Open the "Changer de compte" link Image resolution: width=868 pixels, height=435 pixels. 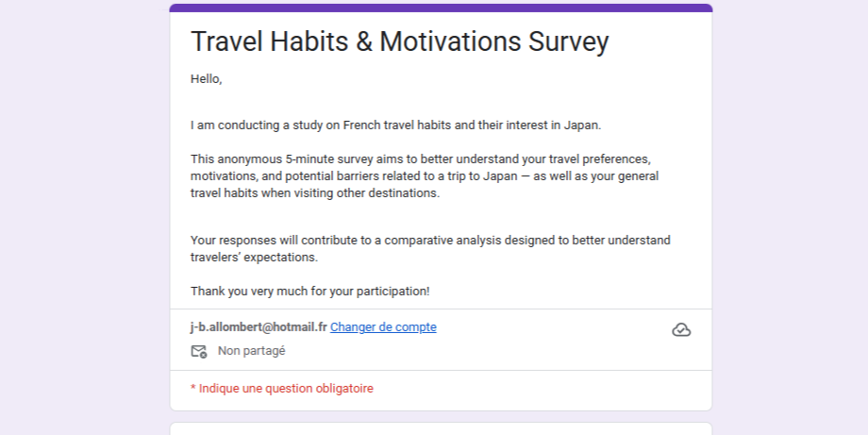point(383,327)
